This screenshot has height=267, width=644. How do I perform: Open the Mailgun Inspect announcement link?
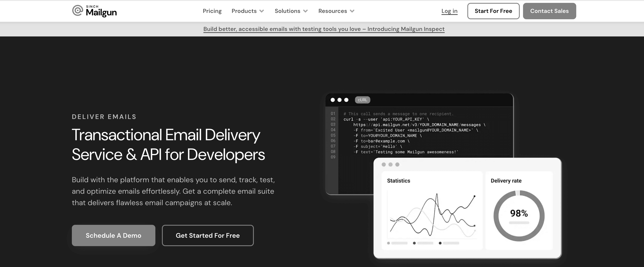pos(324,29)
